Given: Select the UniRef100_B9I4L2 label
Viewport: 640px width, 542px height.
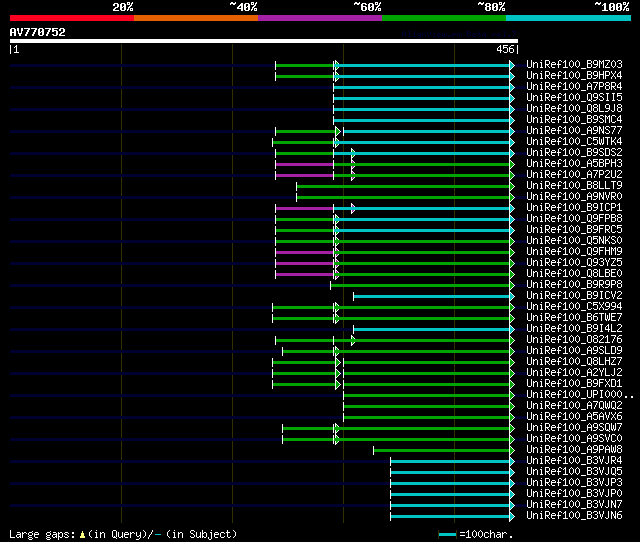Looking at the screenshot, I should [x=574, y=329].
